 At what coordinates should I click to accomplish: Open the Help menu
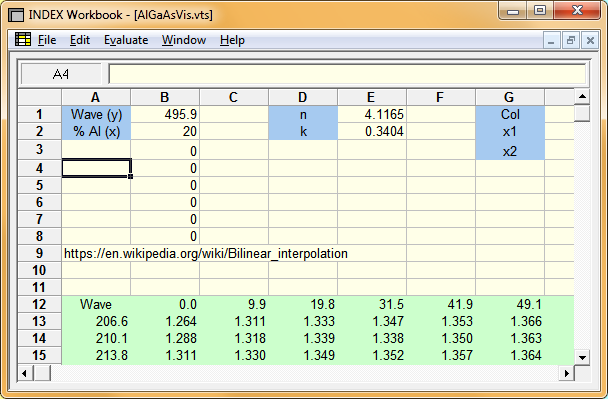pos(232,40)
